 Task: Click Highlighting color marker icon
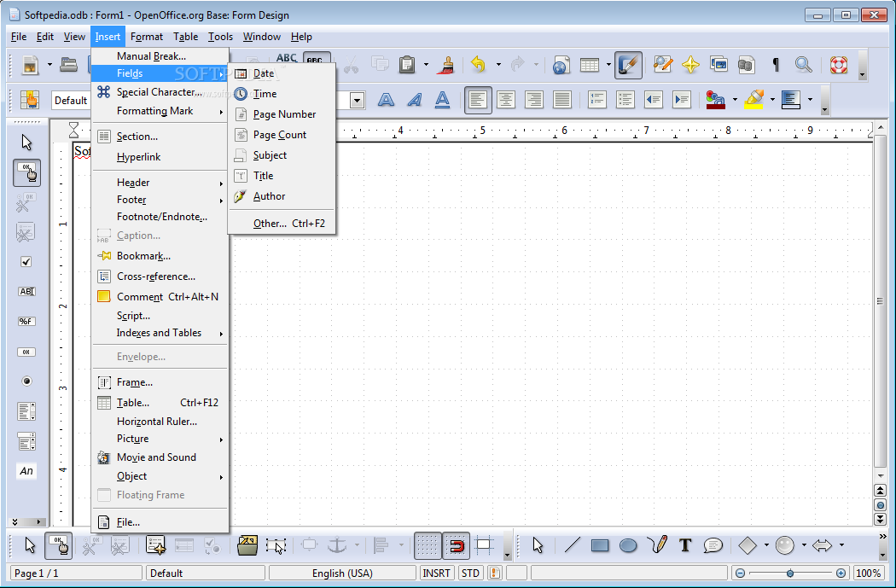(x=754, y=100)
